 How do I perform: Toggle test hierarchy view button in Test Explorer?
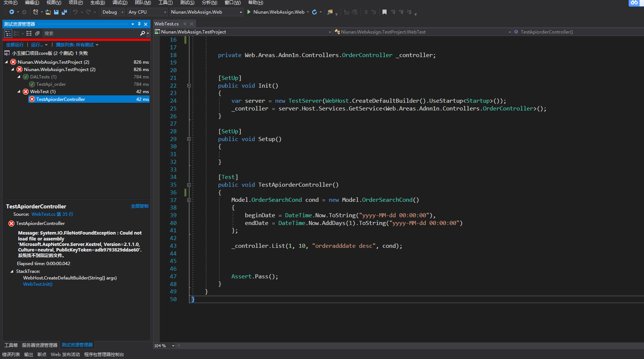[8, 34]
